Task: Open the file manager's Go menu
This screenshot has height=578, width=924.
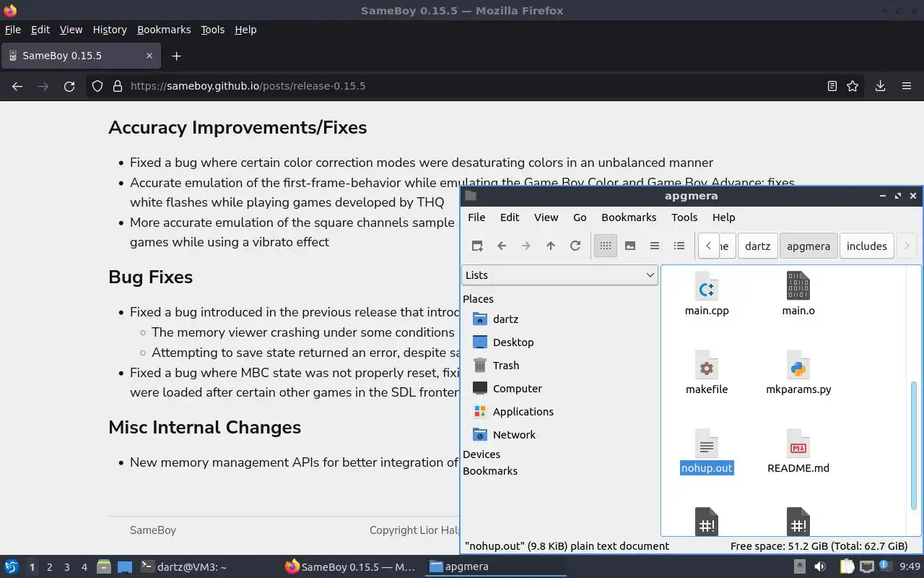Action: pyautogui.click(x=580, y=217)
